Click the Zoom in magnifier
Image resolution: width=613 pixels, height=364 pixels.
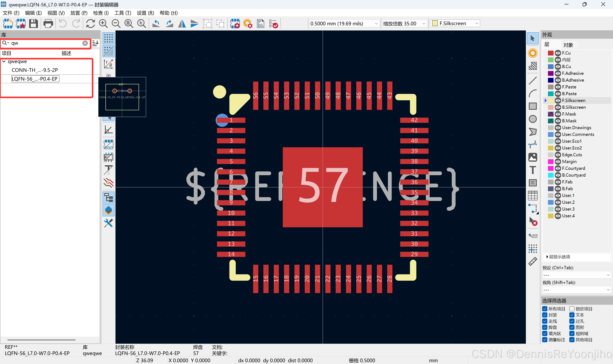pos(103,24)
